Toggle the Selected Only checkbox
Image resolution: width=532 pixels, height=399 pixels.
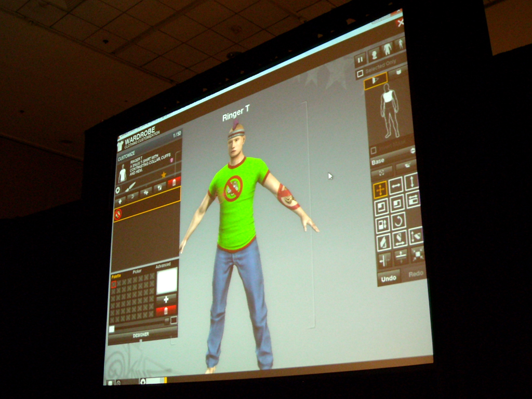pos(360,74)
